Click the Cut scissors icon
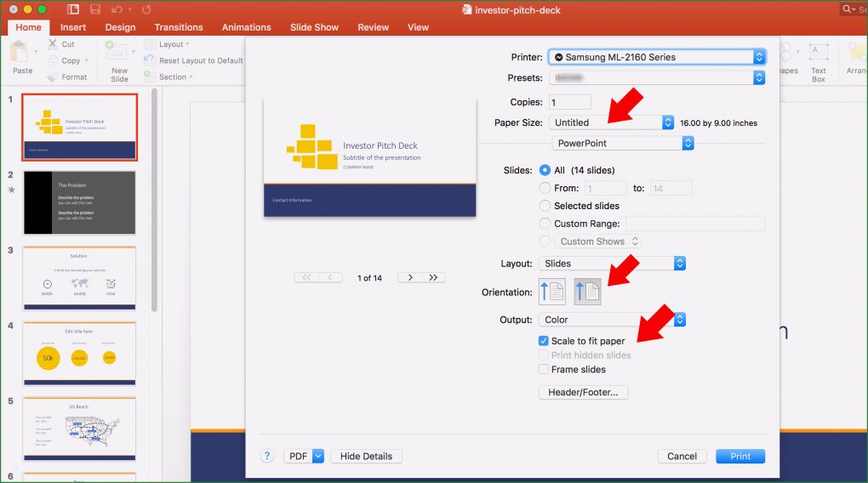 (x=53, y=43)
